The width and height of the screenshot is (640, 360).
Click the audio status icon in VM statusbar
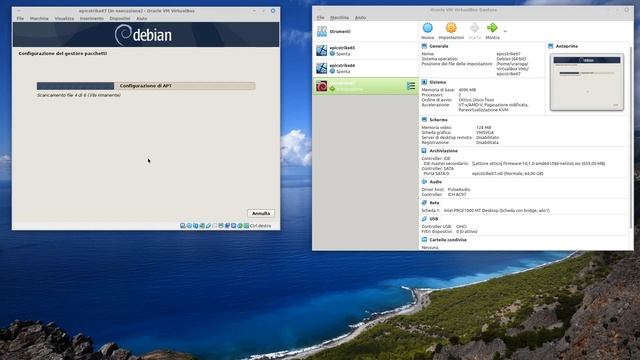click(x=196, y=226)
